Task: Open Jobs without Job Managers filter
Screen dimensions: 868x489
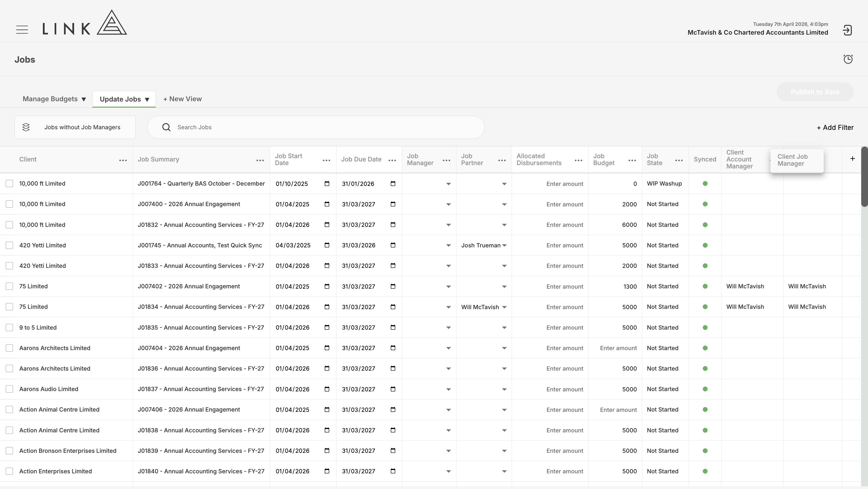Action: pos(75,127)
